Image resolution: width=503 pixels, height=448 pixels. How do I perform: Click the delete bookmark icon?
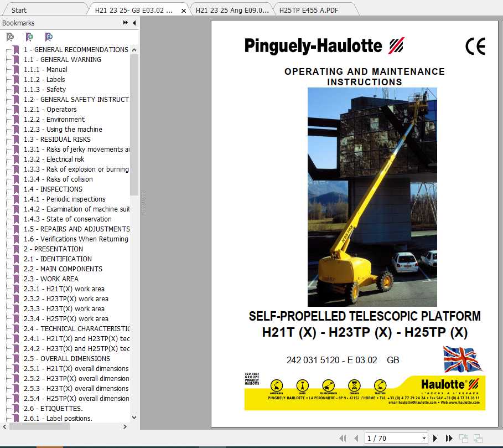[x=10, y=37]
